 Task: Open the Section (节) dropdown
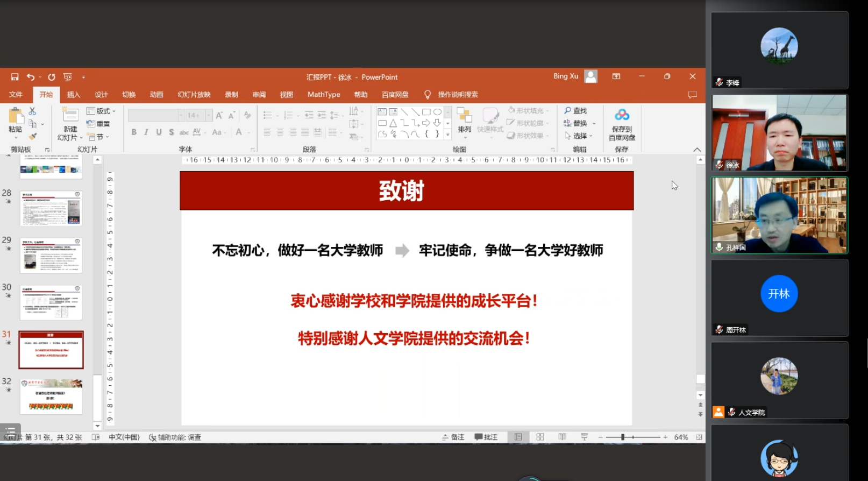click(98, 137)
